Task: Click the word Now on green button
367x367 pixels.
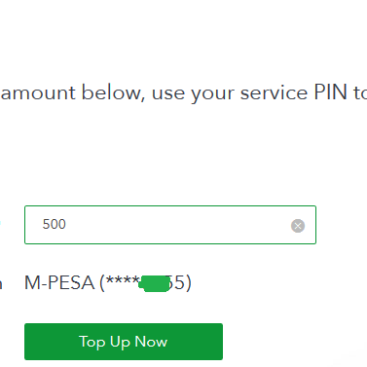Action: point(151,342)
